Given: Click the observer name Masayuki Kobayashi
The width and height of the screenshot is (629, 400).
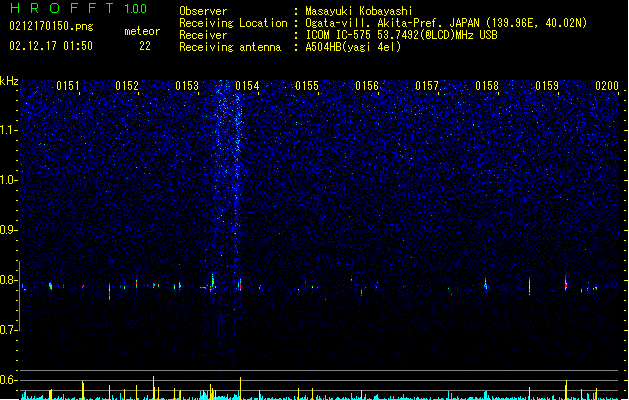Looking at the screenshot, I should 359,11.
